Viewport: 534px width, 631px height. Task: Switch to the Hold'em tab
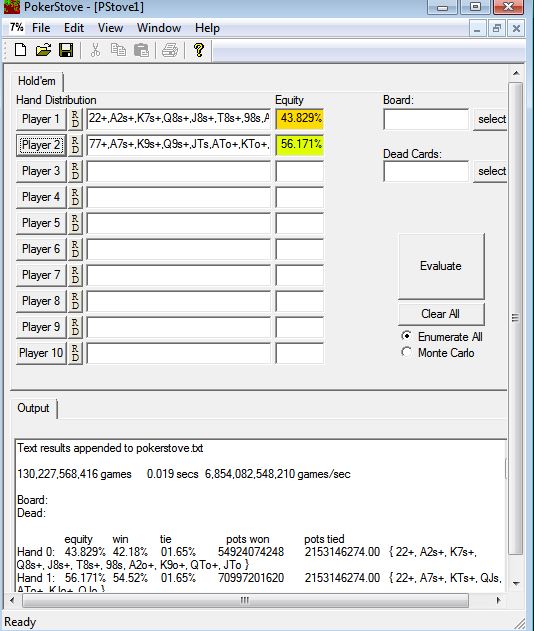click(x=37, y=81)
